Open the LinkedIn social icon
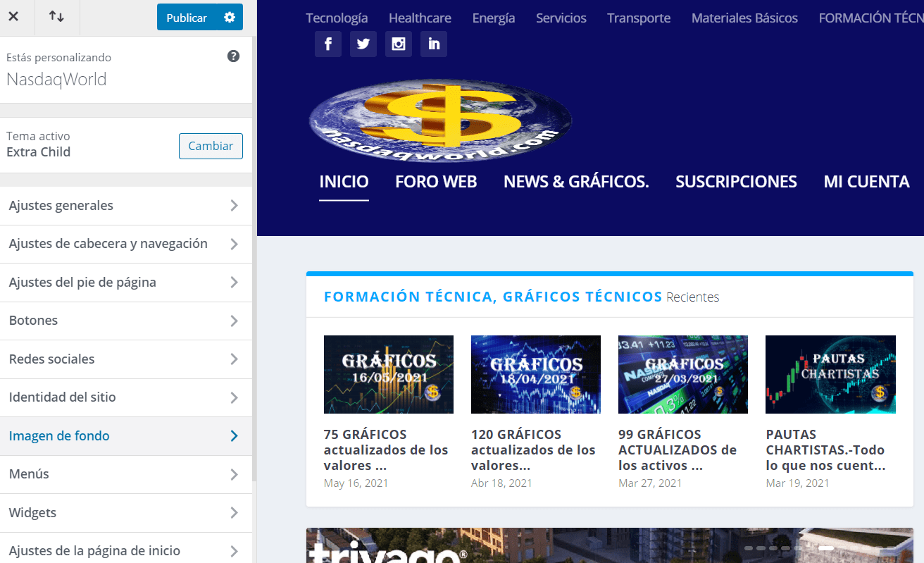The height and width of the screenshot is (563, 924). [x=434, y=44]
